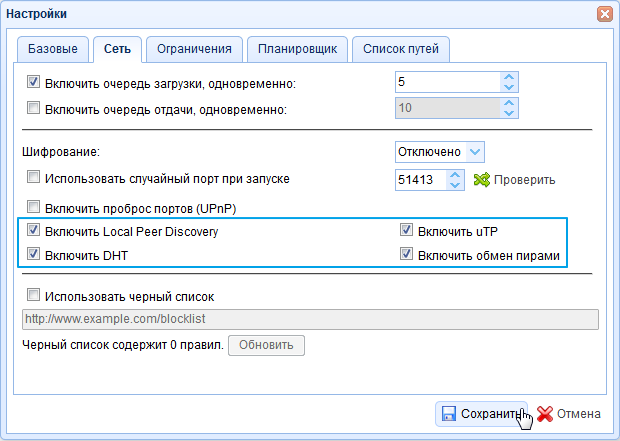Enable UPnP port forwarding
The image size is (620, 441).
[x=33, y=208]
